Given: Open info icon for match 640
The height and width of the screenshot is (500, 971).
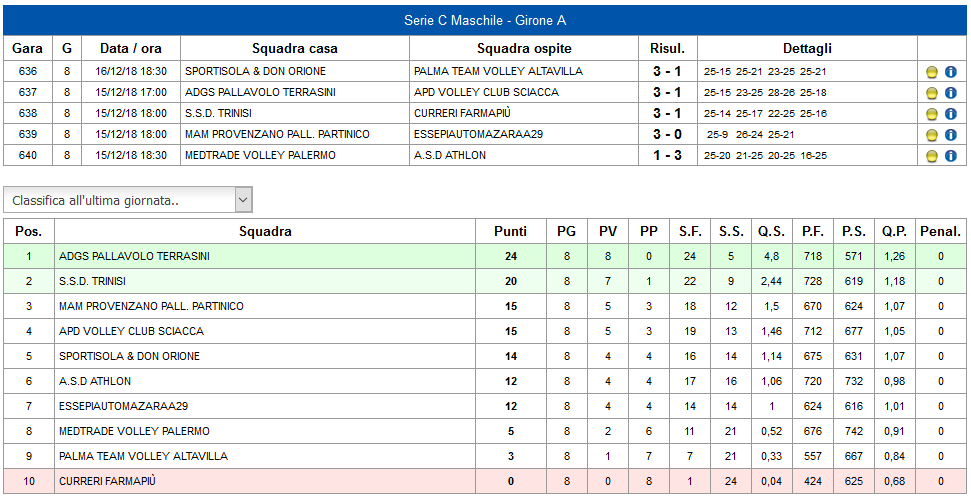Looking at the screenshot, I should (951, 157).
